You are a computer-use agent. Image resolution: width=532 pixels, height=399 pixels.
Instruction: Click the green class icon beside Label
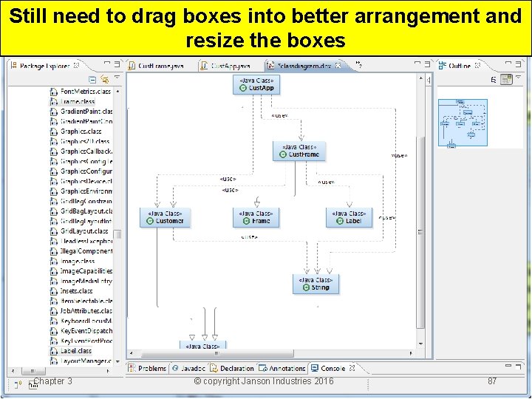(x=340, y=221)
